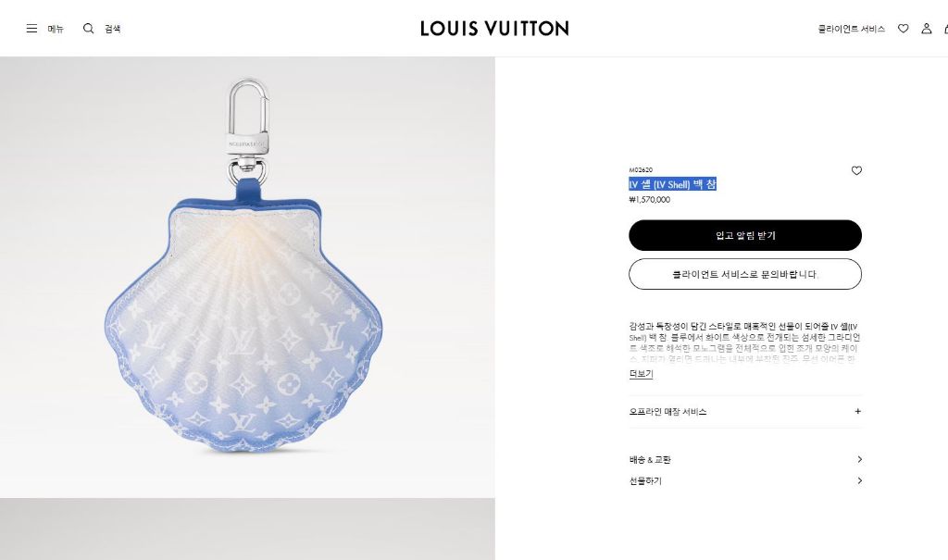This screenshot has width=948, height=560.
Task: Open the 선물하기 chevron arrow
Action: pyautogui.click(x=859, y=481)
